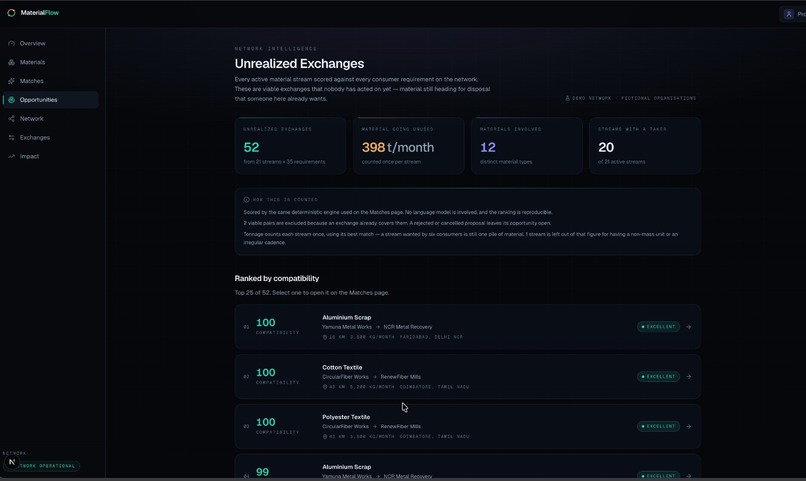The image size is (806, 481).
Task: Click NCR Metal Recovery in first row
Action: (408, 327)
